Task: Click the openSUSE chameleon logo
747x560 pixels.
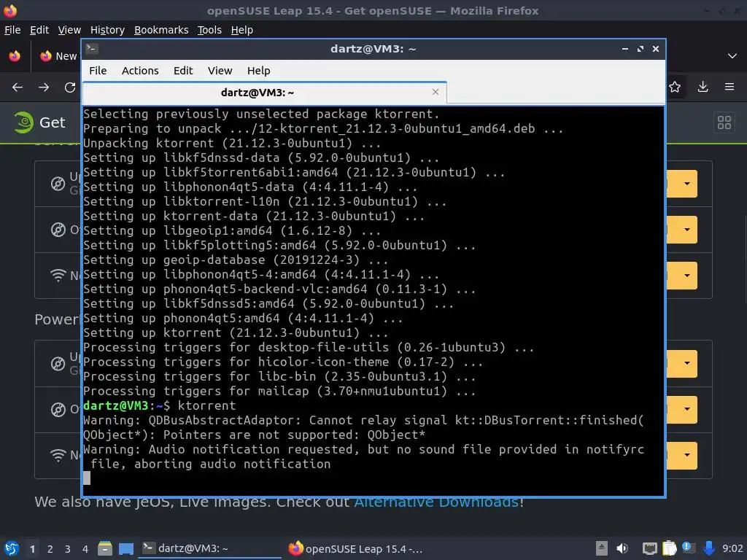Action: [x=23, y=122]
